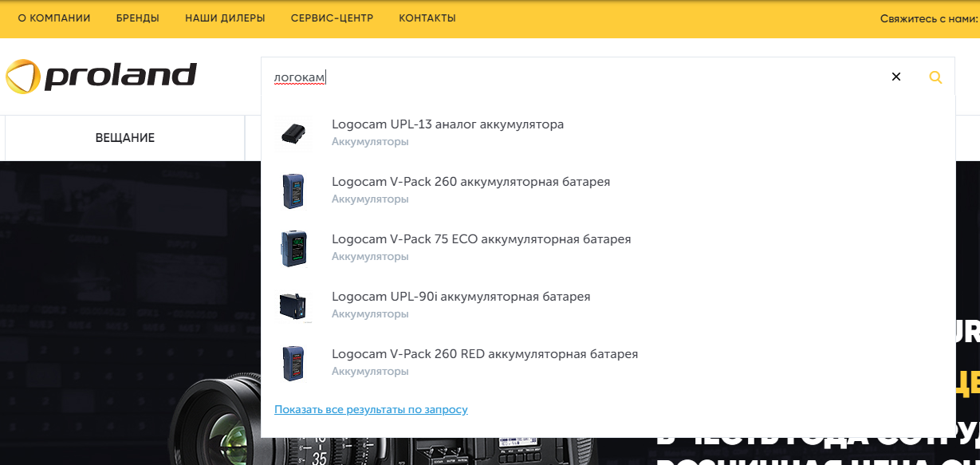The height and width of the screenshot is (465, 980).
Task: Choose Logocam V-Pack 75 ECO result title
Action: pyautogui.click(x=481, y=239)
